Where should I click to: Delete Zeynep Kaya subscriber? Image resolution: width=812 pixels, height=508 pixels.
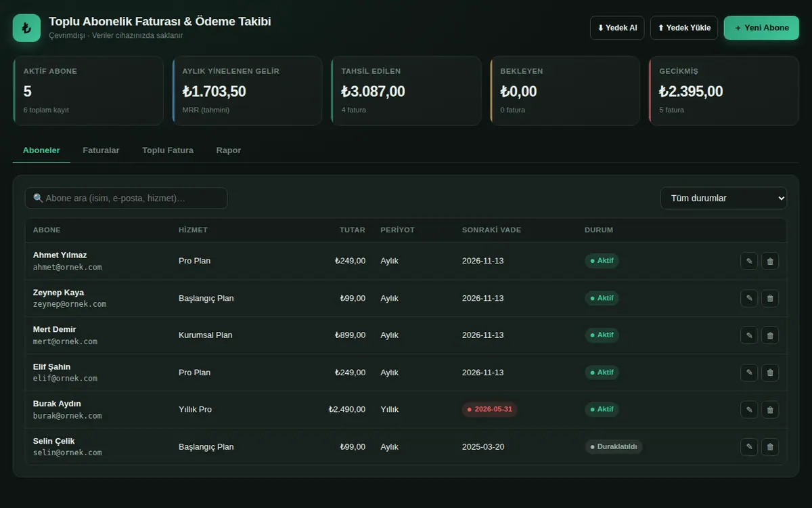point(770,298)
